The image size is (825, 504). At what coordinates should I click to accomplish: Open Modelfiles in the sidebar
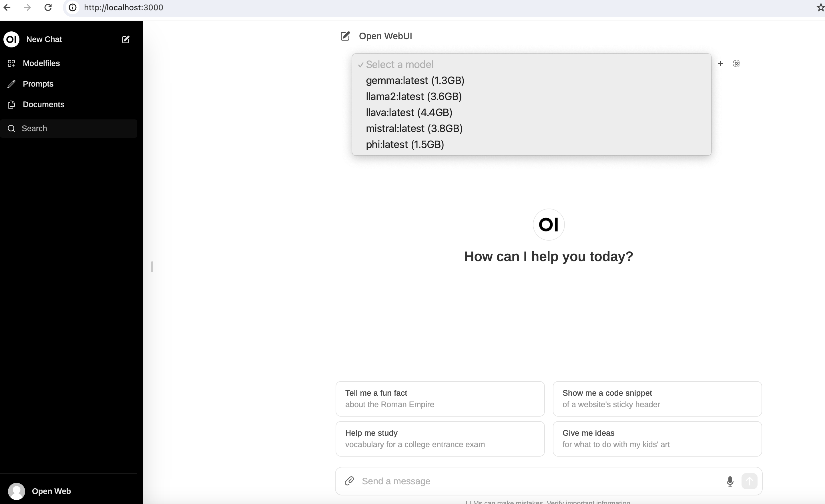pyautogui.click(x=41, y=63)
